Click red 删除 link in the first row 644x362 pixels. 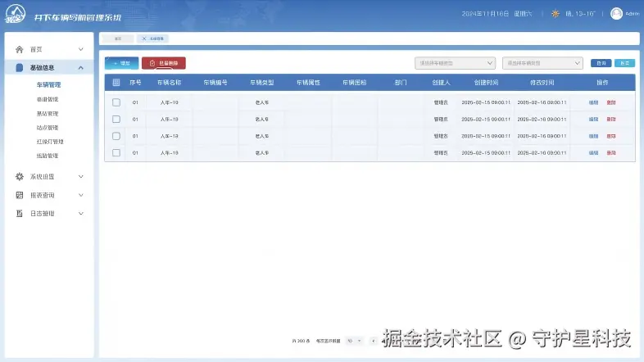click(611, 102)
